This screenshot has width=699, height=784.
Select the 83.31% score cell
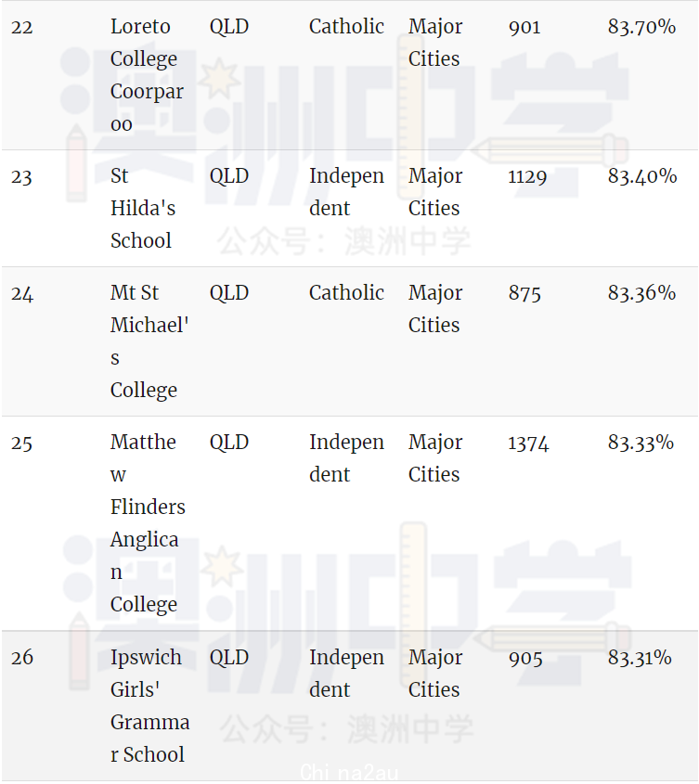[640, 658]
